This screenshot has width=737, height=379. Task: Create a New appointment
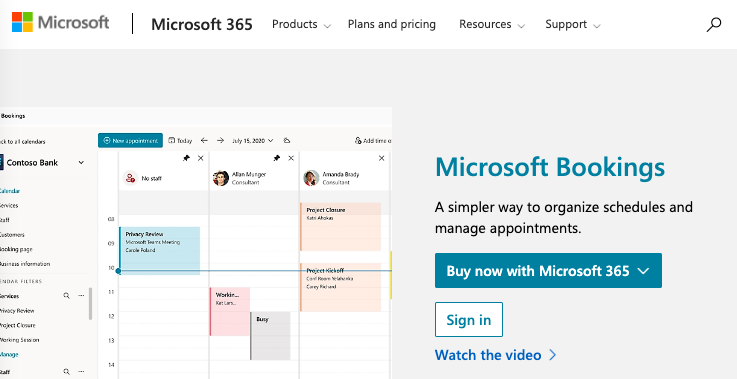coord(130,141)
